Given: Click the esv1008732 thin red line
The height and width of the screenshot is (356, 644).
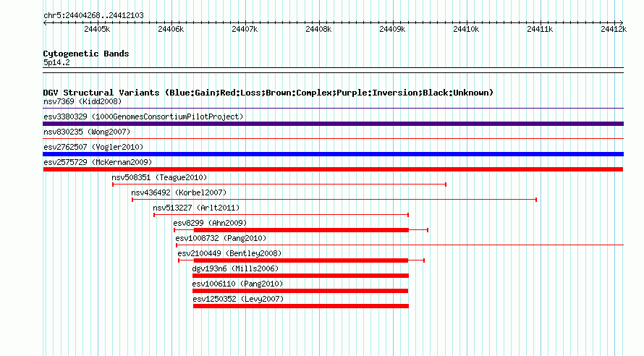Looking at the screenshot, I should (400, 245).
